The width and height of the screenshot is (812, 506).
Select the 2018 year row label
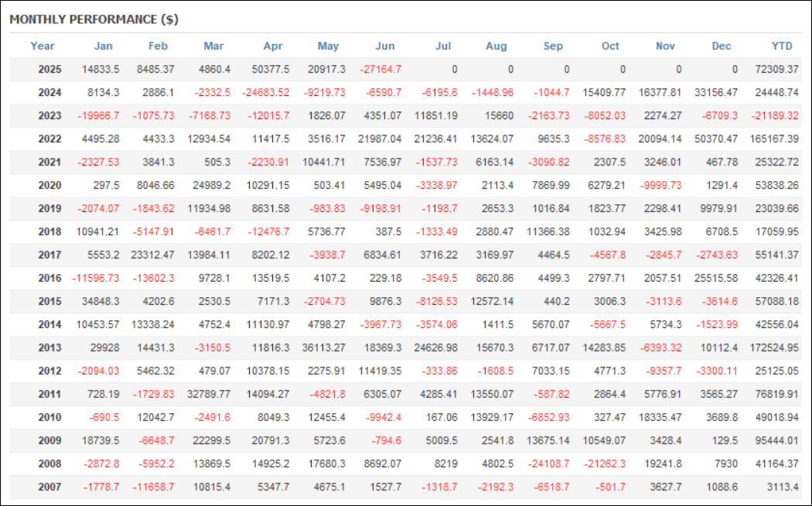tap(49, 231)
